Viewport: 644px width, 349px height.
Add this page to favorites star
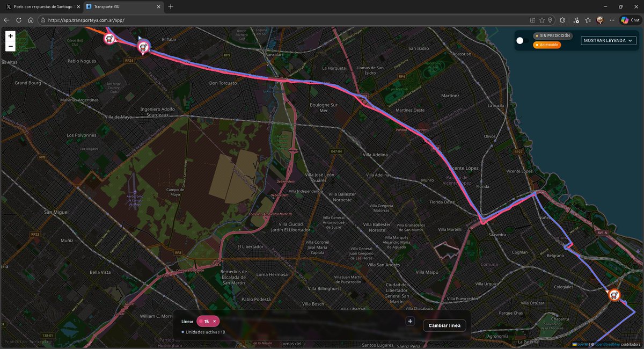pyautogui.click(x=542, y=20)
